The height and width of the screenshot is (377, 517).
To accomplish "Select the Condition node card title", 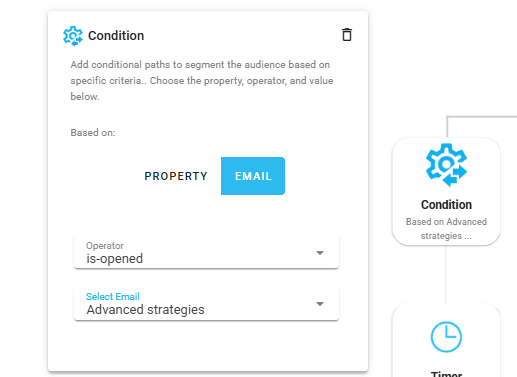I will (446, 204).
